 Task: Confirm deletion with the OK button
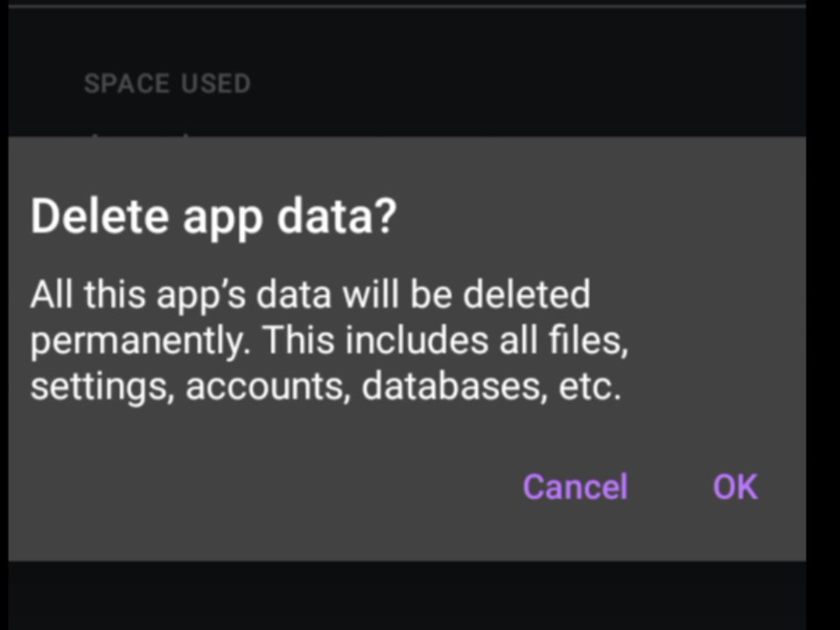click(735, 486)
